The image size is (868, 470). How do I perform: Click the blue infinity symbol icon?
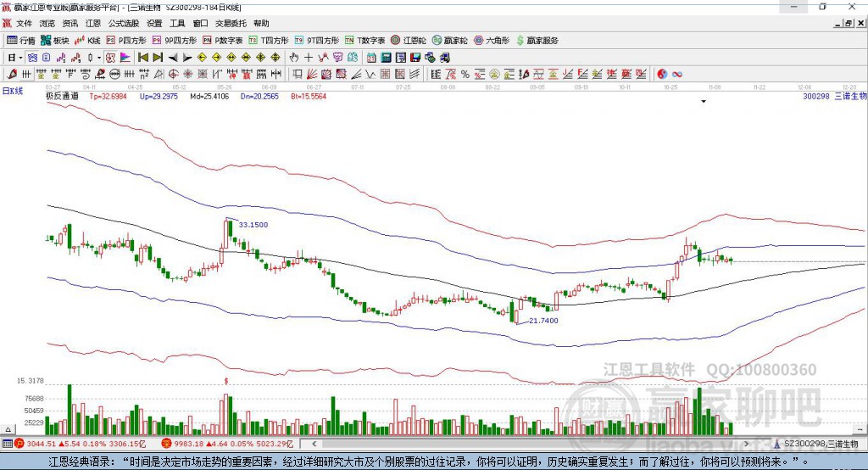tap(677, 75)
